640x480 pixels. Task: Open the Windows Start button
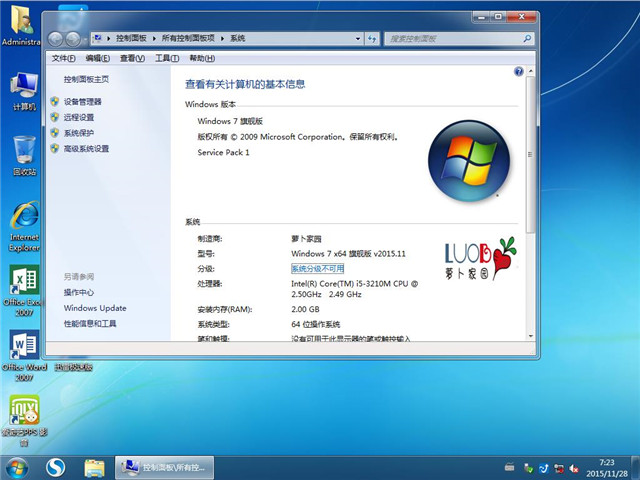(x=16, y=468)
